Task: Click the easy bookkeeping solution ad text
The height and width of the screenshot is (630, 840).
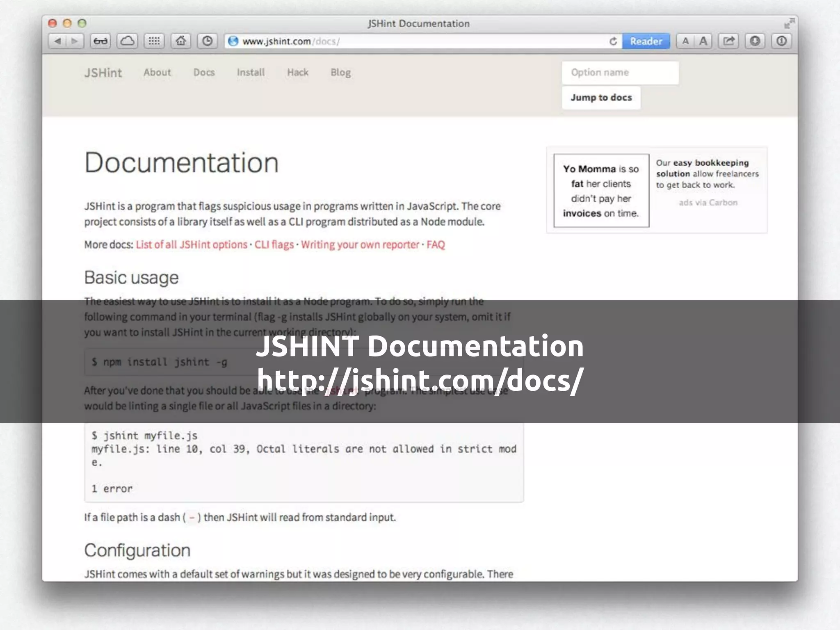Action: 707,173
